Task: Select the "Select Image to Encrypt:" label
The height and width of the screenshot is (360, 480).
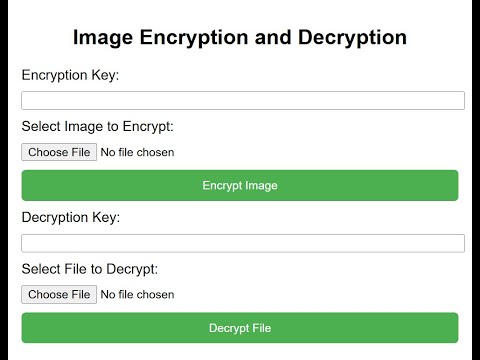Action: click(98, 127)
